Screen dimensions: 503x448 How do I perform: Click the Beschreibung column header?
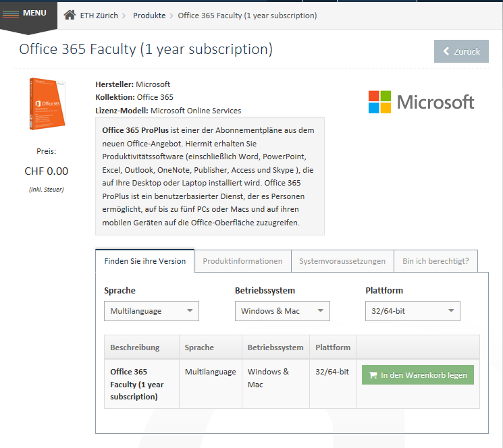[142, 347]
